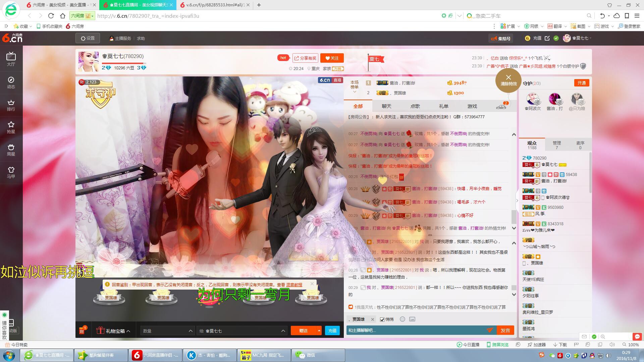Screen dimensions: 644x362
Task: Open the gift recipient dropdown 莫七七
Action: (x=242, y=331)
